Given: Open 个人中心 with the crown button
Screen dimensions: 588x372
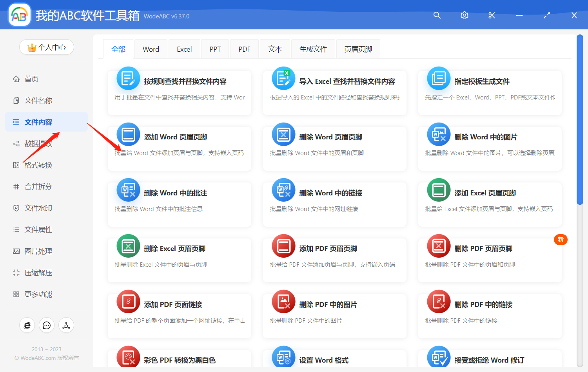Looking at the screenshot, I should [46, 47].
